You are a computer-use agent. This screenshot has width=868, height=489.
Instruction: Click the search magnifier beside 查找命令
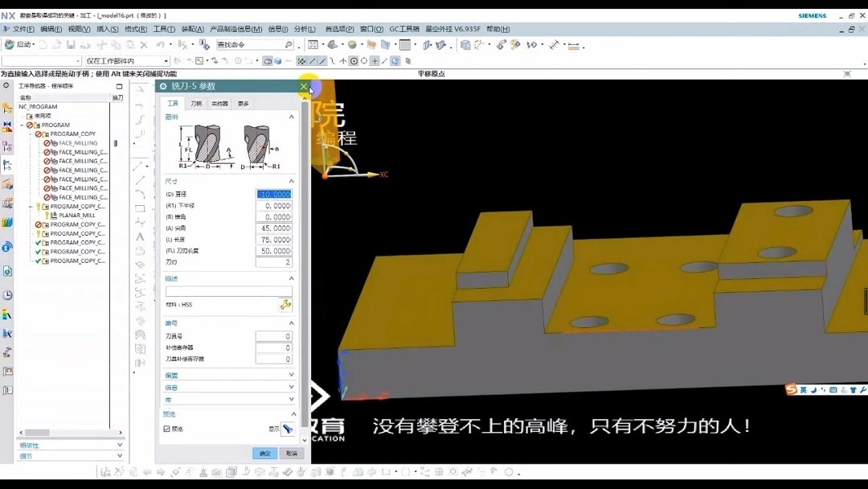[288, 44]
